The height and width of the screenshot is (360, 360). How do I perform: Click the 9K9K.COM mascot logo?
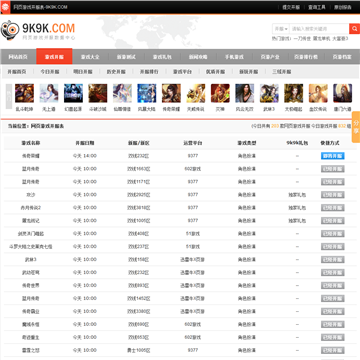tap(10, 30)
